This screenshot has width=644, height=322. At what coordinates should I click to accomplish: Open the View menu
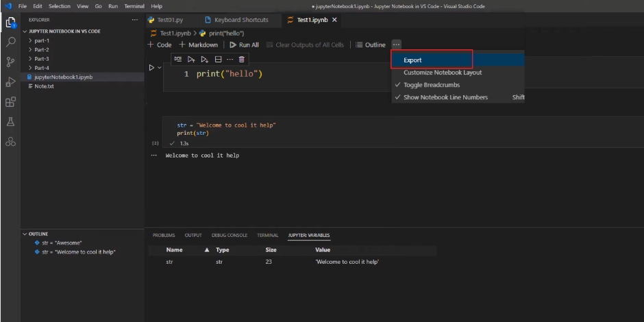point(82,6)
